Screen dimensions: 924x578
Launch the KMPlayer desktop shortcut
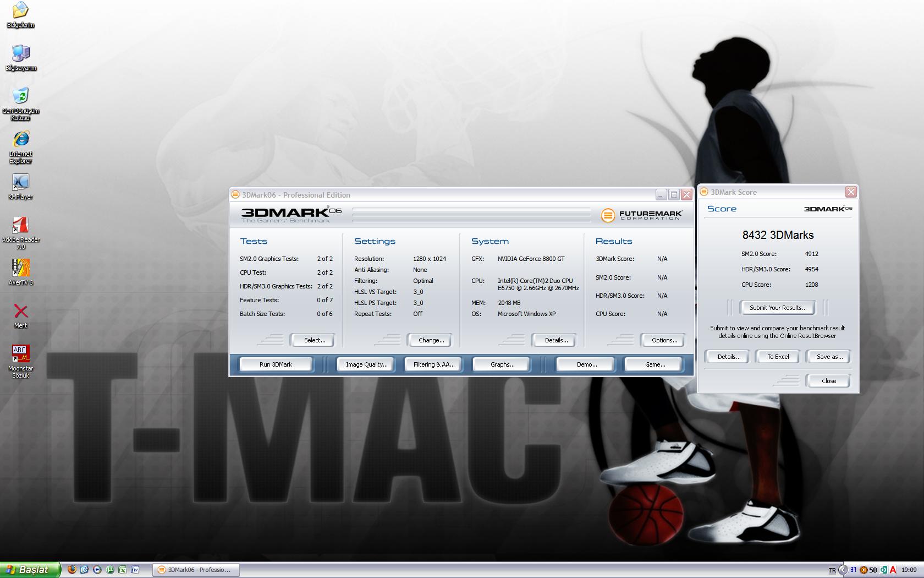click(20, 187)
